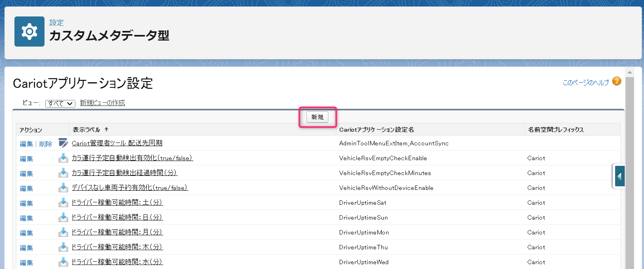
Task: Click the 名前空間プレフィックス column header
Action: [556, 130]
